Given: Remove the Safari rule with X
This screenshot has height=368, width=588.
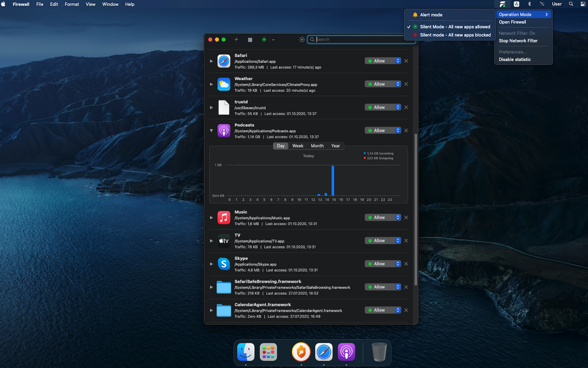Looking at the screenshot, I should point(406,61).
